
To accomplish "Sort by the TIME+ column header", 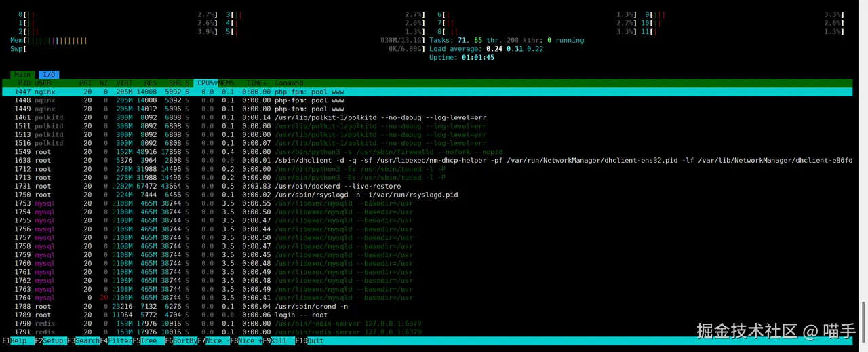I will tap(256, 83).
